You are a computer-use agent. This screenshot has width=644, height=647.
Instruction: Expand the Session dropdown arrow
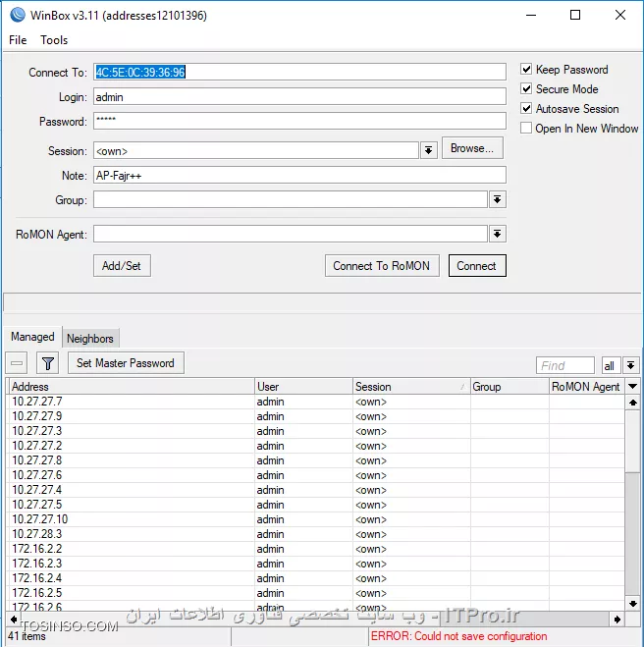[429, 150]
